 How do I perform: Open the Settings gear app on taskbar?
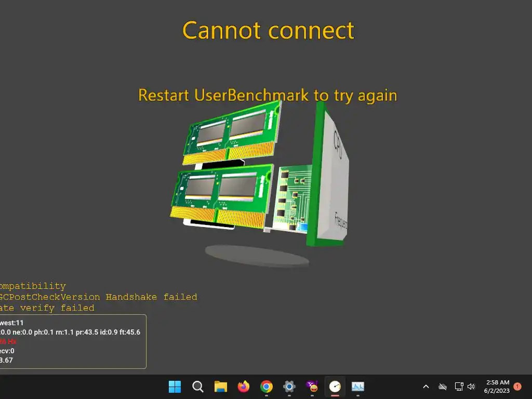pyautogui.click(x=289, y=387)
